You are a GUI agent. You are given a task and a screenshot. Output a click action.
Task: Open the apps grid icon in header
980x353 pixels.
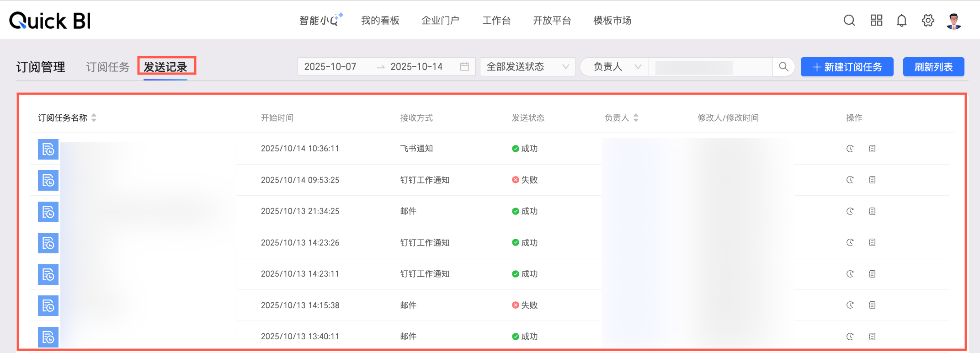pos(876,20)
